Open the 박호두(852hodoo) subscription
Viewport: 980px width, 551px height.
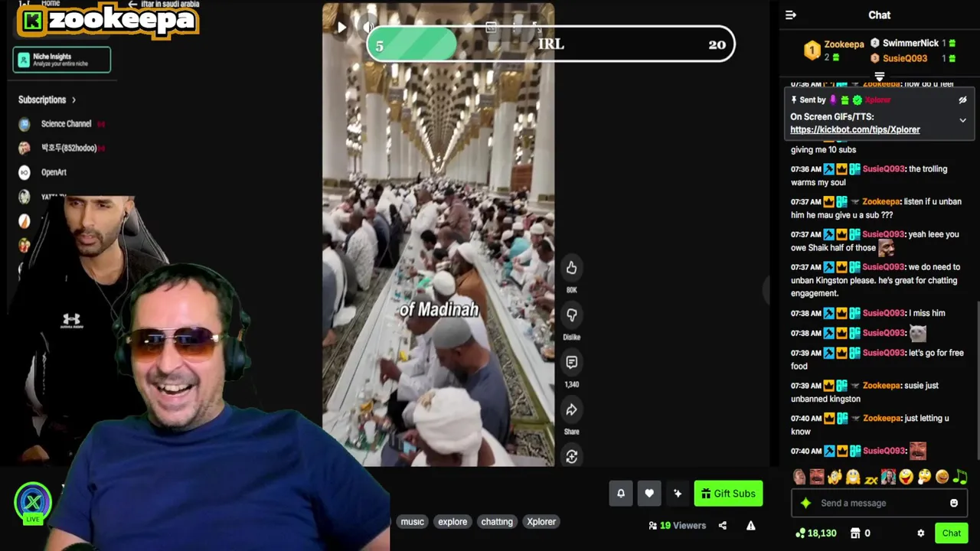69,148
